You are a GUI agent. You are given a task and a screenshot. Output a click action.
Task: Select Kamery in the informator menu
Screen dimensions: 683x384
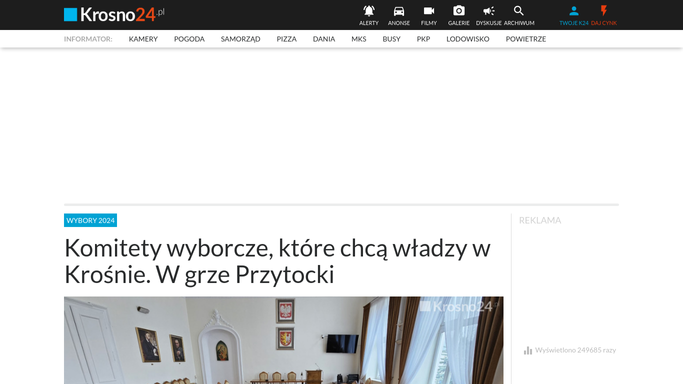click(x=143, y=39)
